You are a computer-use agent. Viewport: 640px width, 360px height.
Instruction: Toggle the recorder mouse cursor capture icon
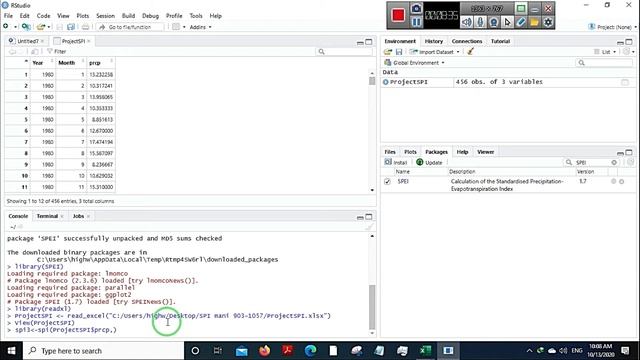tap(507, 22)
